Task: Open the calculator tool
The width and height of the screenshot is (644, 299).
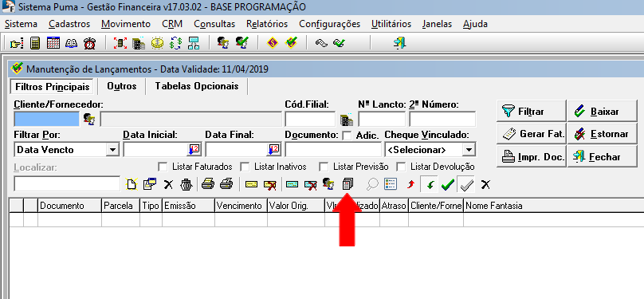Action: coord(35,43)
